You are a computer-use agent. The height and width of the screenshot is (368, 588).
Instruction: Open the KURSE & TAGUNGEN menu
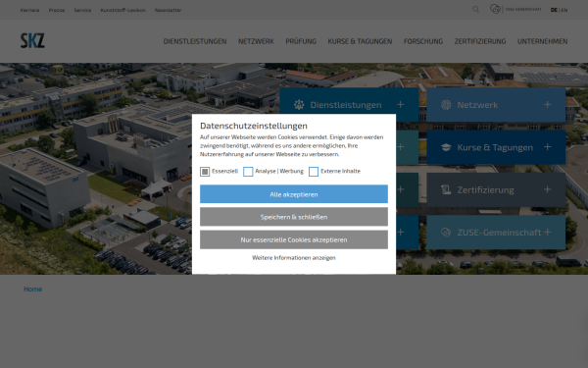[x=360, y=41]
